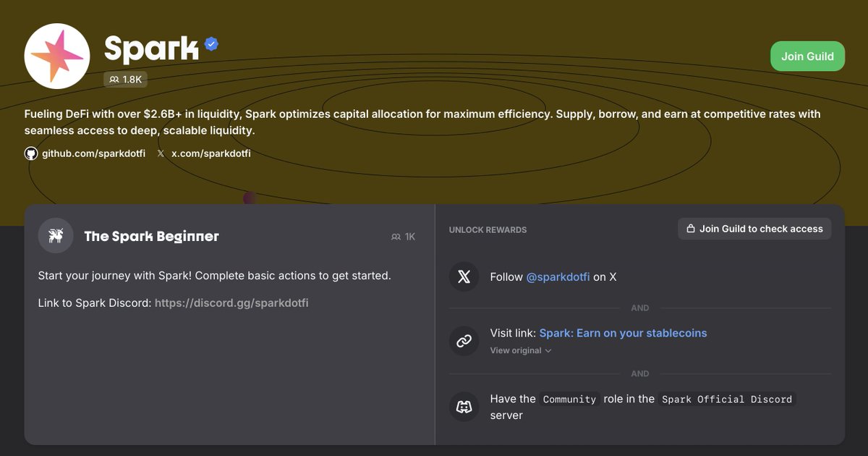Screen dimensions: 868x456
Task: Expand the View original dropdown
Action: pyautogui.click(x=521, y=350)
